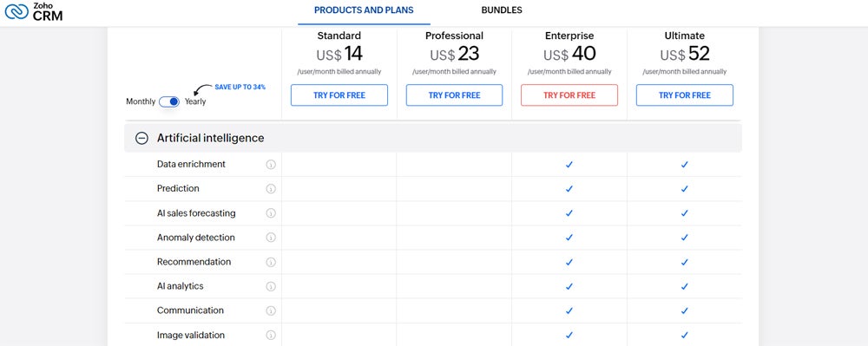This screenshot has height=346, width=868.
Task: Click Enterprise checkmark for Prediction
Action: 569,188
